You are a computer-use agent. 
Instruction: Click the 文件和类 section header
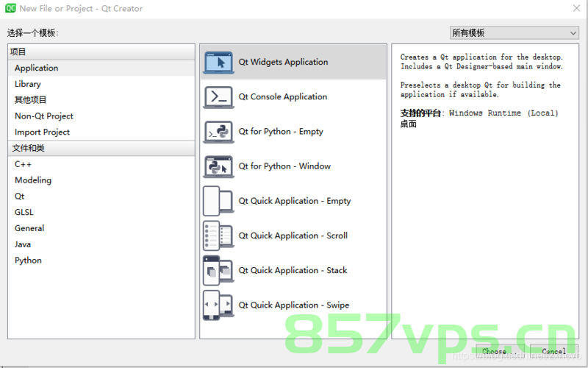101,148
